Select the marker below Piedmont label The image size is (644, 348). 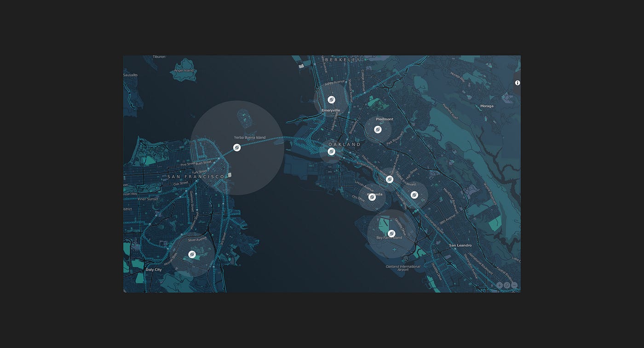[x=378, y=130]
